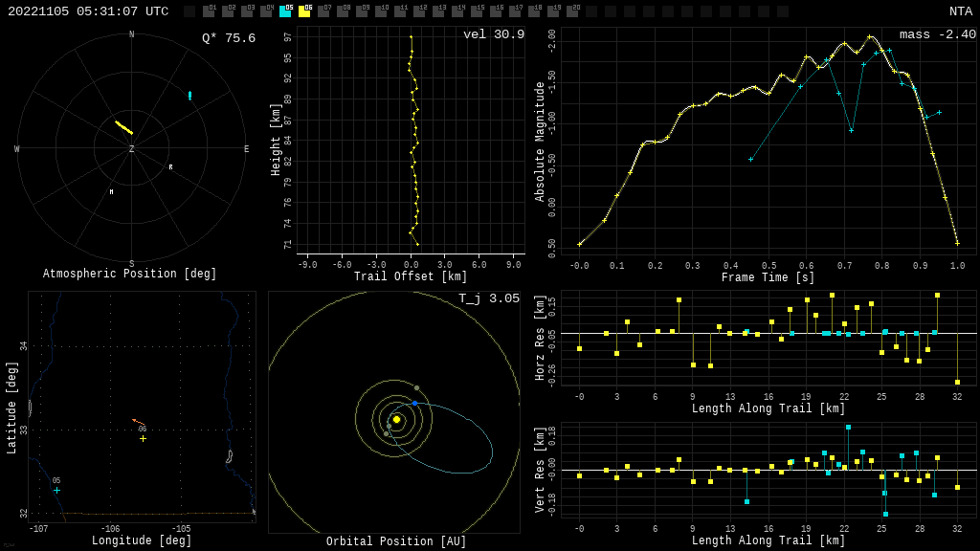Click the cyan meteor streak in sky plot
This screenshot has width=980, height=551.
[x=189, y=96]
